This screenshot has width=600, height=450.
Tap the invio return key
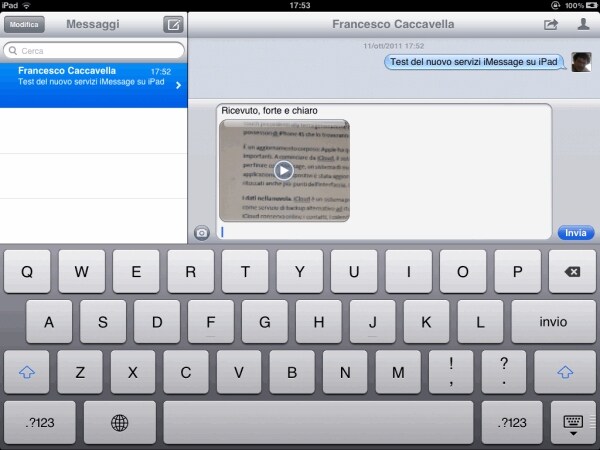tap(553, 322)
